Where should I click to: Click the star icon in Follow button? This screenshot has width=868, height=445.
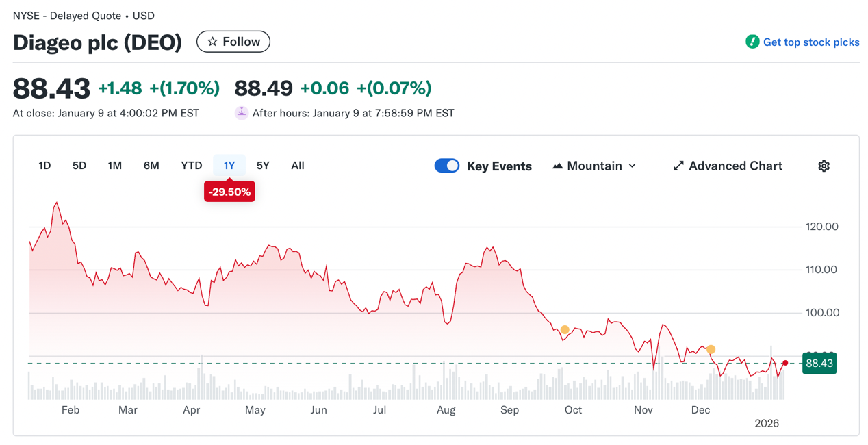pyautogui.click(x=213, y=42)
